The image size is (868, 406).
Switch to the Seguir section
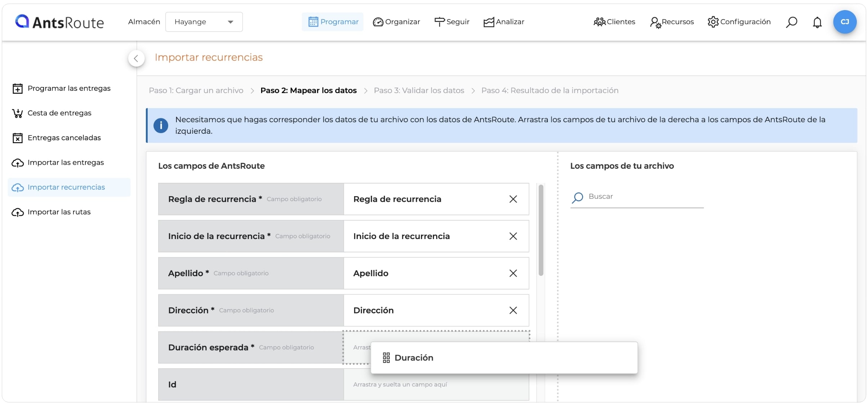coord(452,22)
